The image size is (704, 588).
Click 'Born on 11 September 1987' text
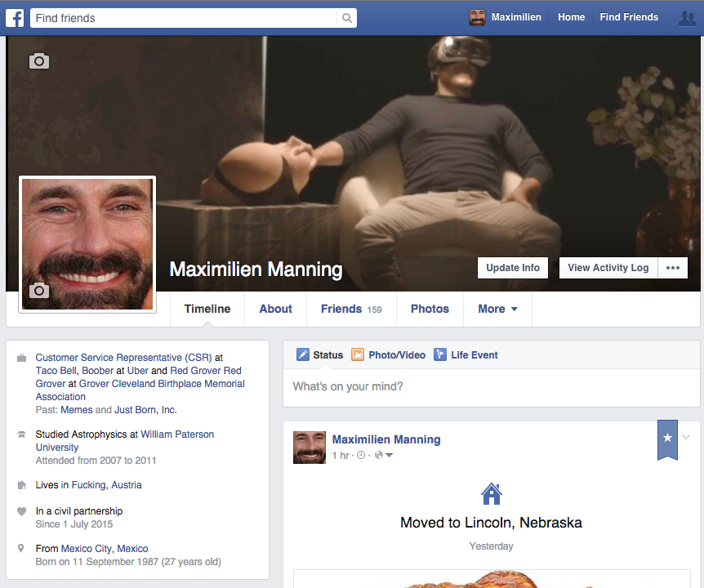(x=97, y=562)
